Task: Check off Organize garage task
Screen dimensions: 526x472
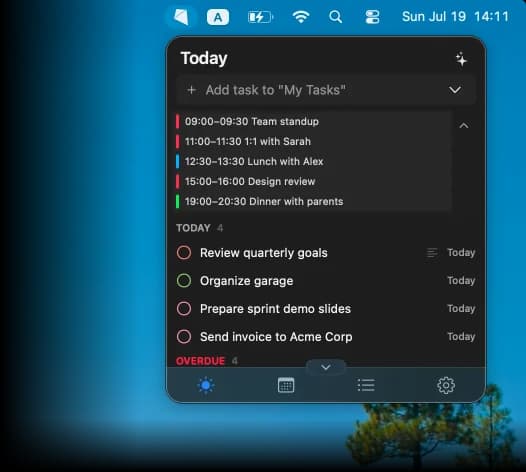Action: [184, 281]
